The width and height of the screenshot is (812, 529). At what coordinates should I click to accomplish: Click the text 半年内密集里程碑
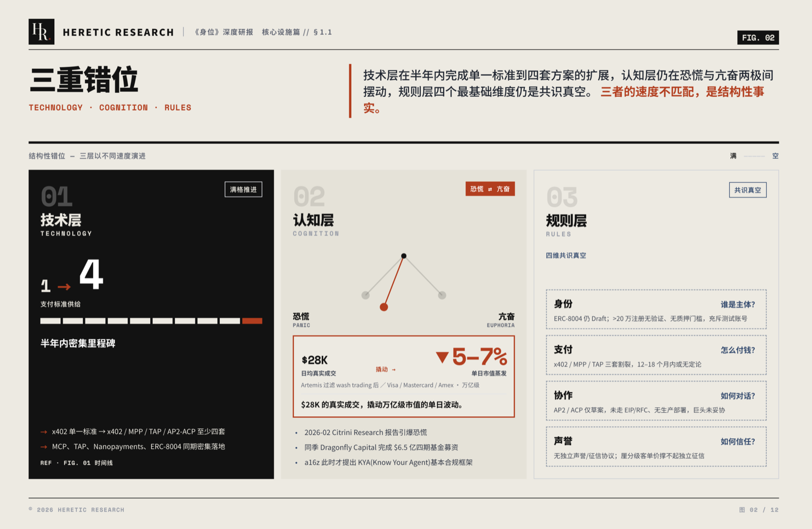click(x=78, y=344)
